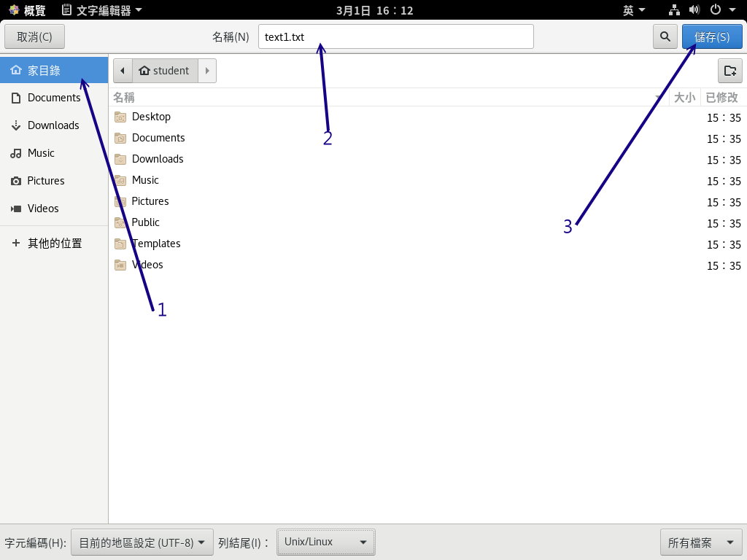747x560 pixels.
Task: Open the 文字編輯器 application menu
Action: pyautogui.click(x=101, y=10)
